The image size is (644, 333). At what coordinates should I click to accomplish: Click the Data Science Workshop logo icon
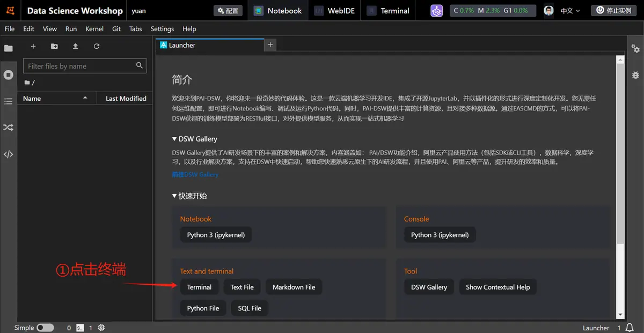pyautogui.click(x=10, y=11)
